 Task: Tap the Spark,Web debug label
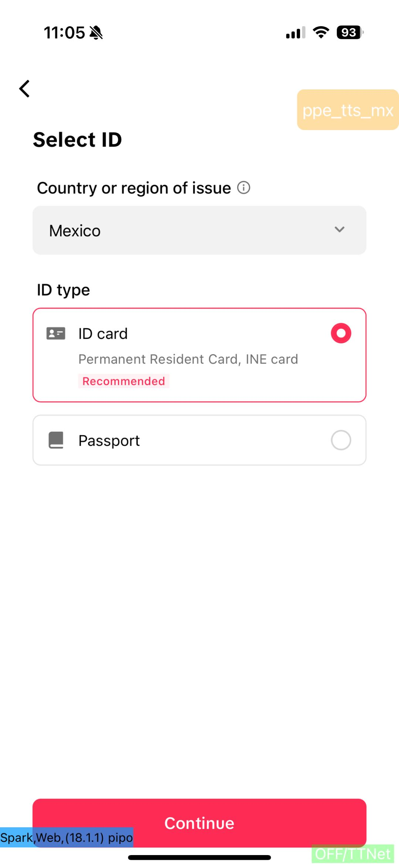click(x=66, y=837)
